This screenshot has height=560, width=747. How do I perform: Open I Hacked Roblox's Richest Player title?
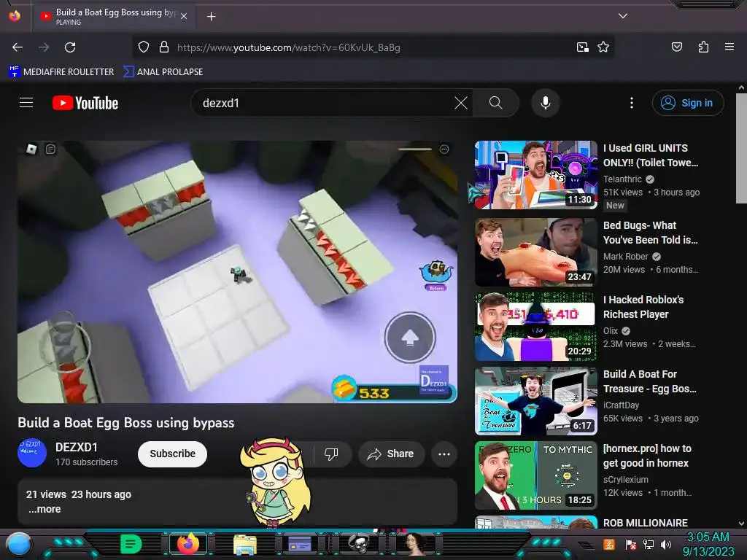643,307
